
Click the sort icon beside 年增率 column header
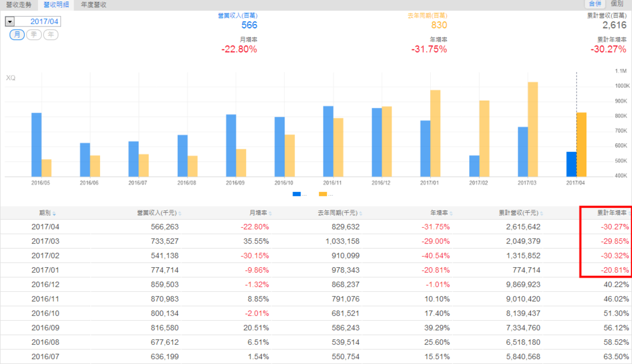tap(451, 213)
